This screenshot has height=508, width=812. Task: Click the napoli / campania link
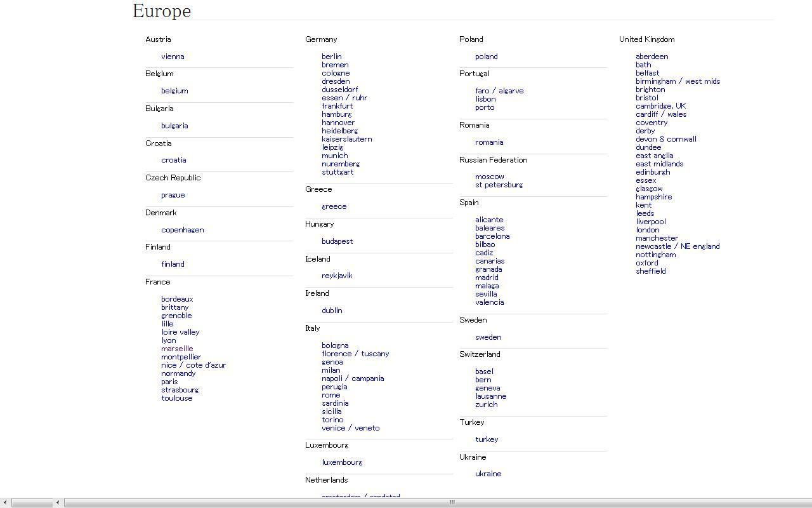point(353,378)
